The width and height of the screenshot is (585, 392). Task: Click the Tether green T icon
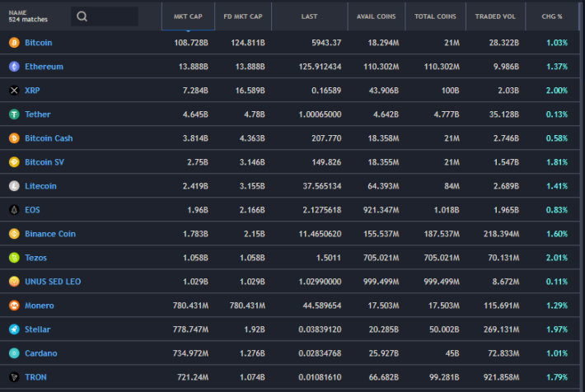[14, 114]
